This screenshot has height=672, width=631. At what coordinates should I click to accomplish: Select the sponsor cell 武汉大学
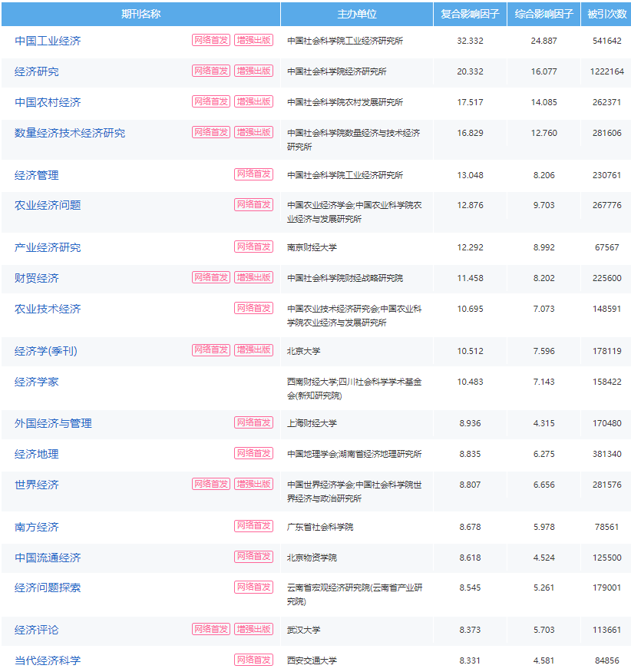click(x=304, y=630)
